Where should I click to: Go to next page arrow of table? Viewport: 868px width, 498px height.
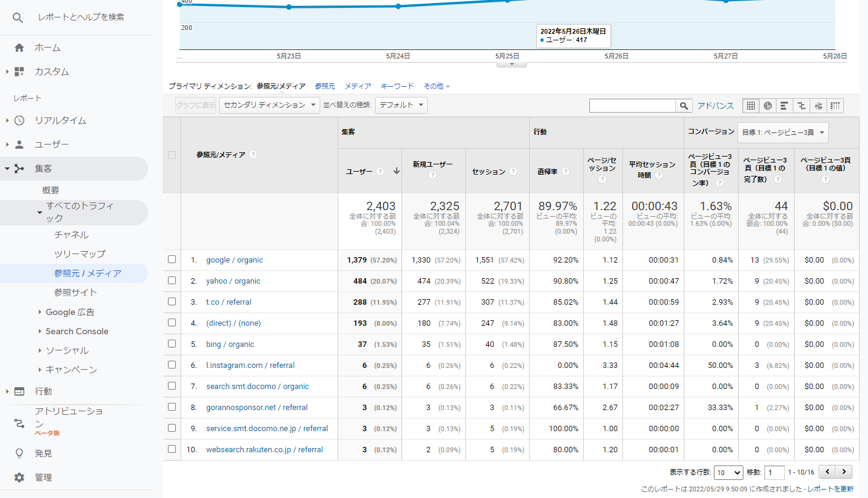point(845,472)
